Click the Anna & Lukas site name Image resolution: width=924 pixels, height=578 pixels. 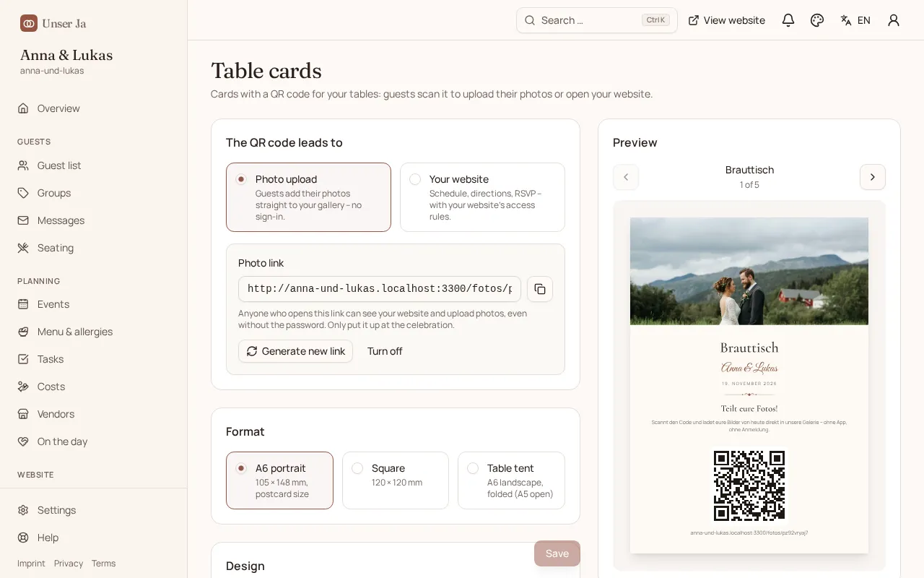click(66, 55)
